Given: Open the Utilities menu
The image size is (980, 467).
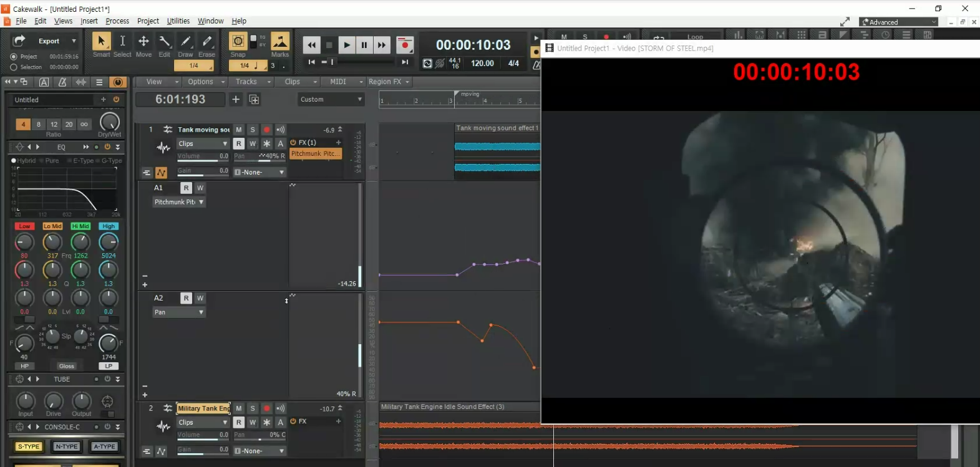Looking at the screenshot, I should [x=178, y=21].
